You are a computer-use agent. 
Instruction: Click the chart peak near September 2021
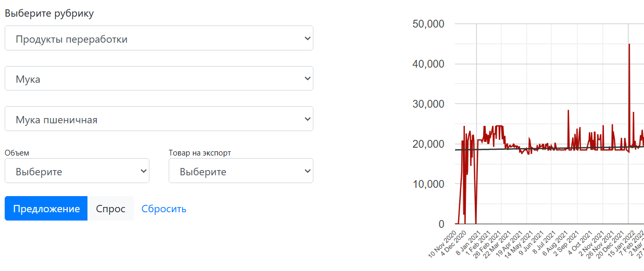568,111
